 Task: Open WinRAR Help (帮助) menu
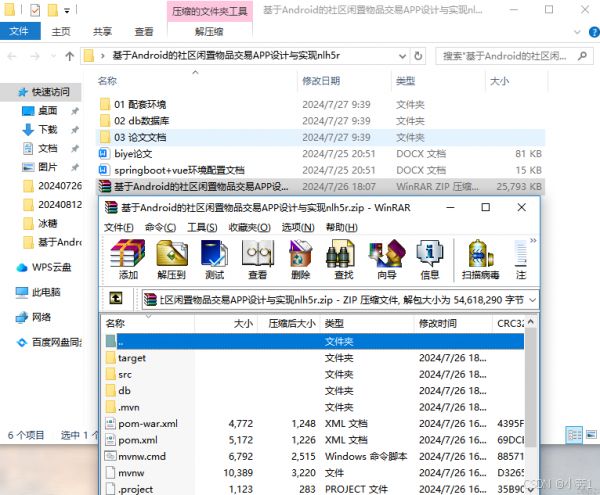[342, 228]
